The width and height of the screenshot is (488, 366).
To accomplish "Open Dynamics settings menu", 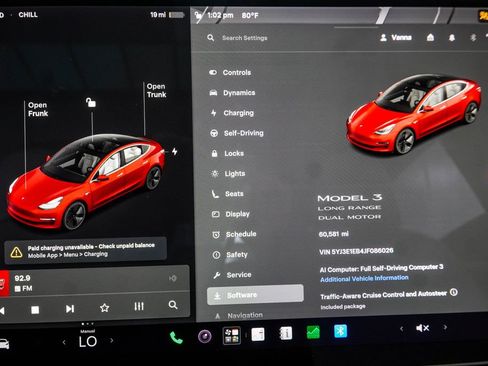I will [232, 93].
